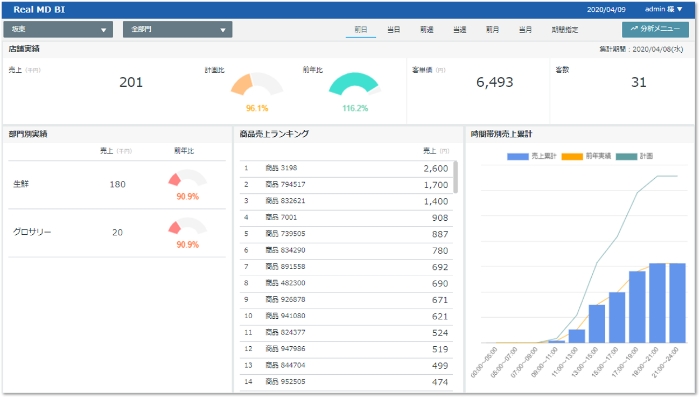Click the 生鮮 sales value 180

pos(117,185)
